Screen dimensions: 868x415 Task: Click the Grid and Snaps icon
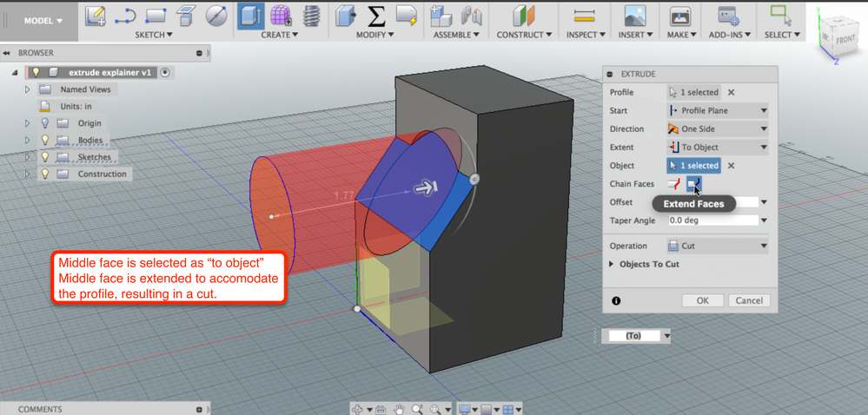tap(486, 410)
